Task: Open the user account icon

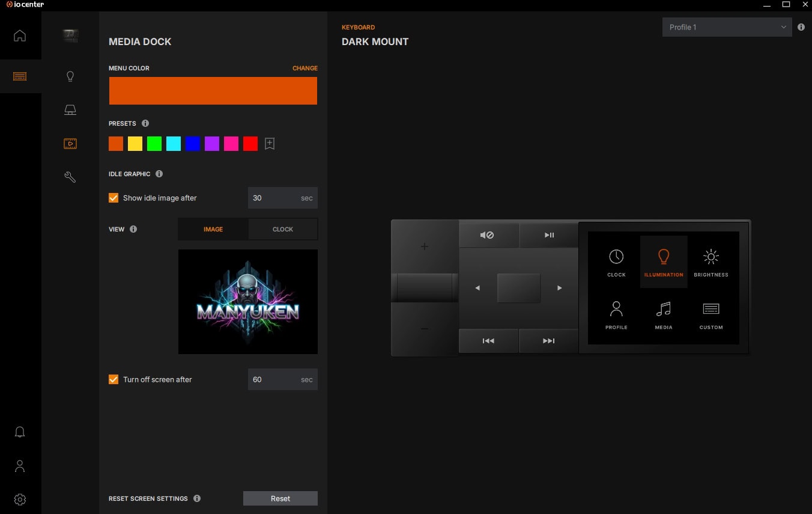Action: tap(20, 466)
